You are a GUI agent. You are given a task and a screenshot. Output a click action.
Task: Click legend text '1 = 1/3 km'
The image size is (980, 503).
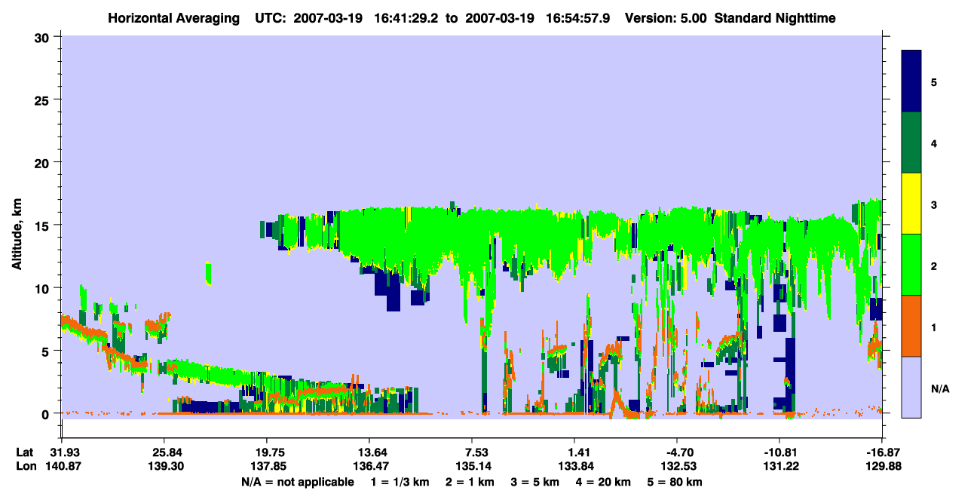(400, 483)
